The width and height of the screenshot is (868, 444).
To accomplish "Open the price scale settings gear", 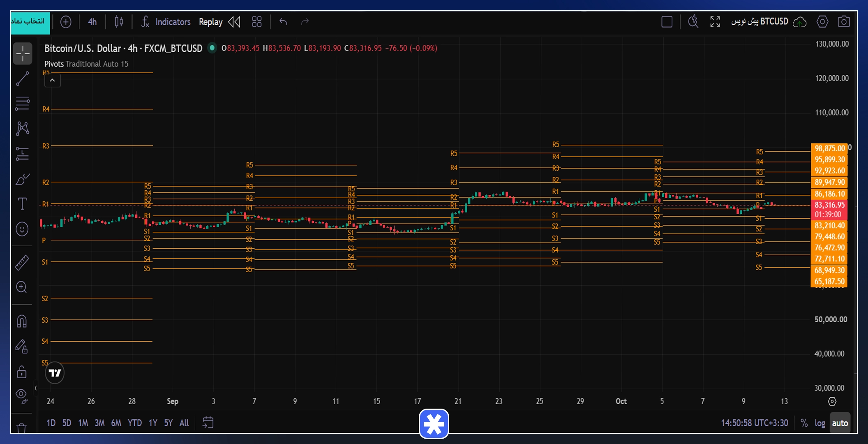I will 832,401.
